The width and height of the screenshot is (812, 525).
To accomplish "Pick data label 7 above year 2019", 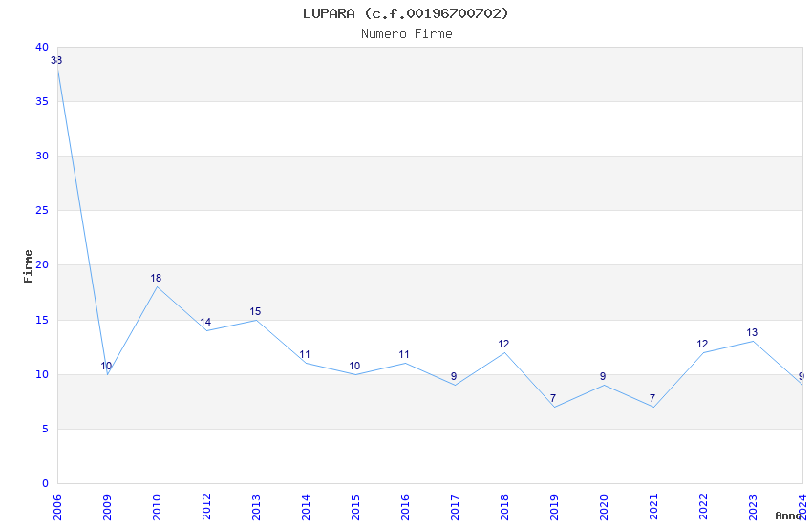I will pyautogui.click(x=553, y=398).
